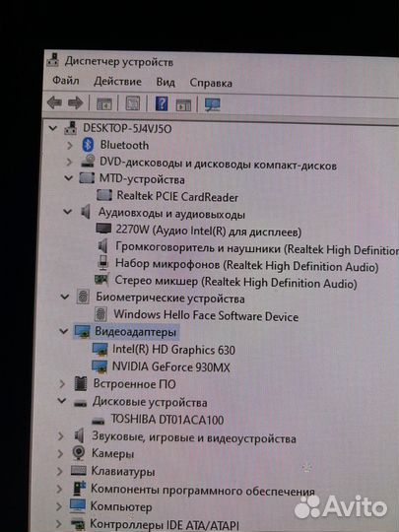Expand Звуковые, игровые и видеоустройства
399x532 pixels.
(x=61, y=436)
